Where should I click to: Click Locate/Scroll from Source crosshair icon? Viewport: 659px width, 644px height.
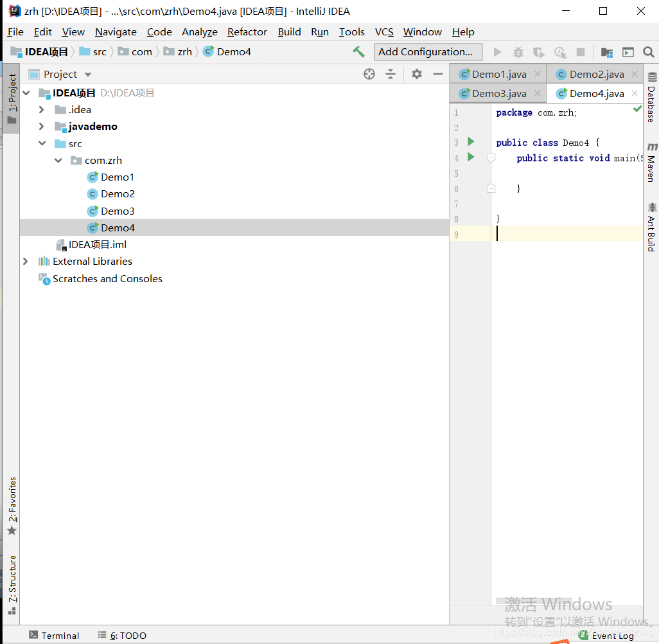click(369, 74)
